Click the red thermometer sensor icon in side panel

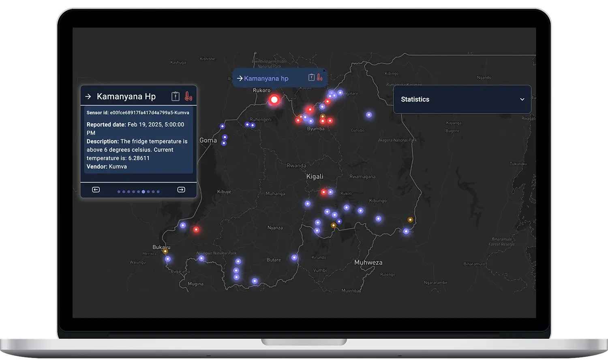pyautogui.click(x=188, y=96)
